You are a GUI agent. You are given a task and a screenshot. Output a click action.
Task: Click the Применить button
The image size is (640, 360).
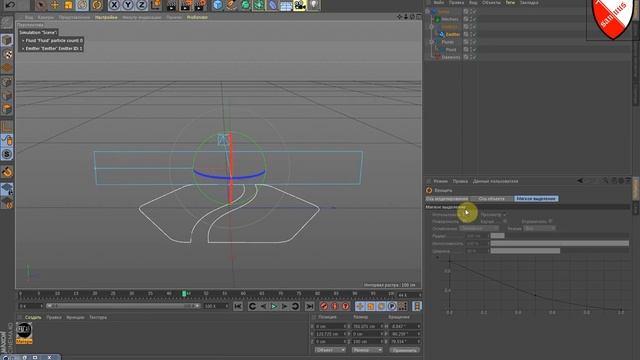pyautogui.click(x=404, y=350)
